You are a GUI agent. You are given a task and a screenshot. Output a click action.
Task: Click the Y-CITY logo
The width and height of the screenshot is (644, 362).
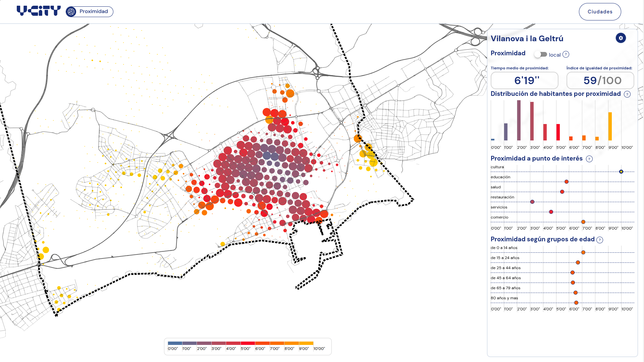pyautogui.click(x=39, y=11)
